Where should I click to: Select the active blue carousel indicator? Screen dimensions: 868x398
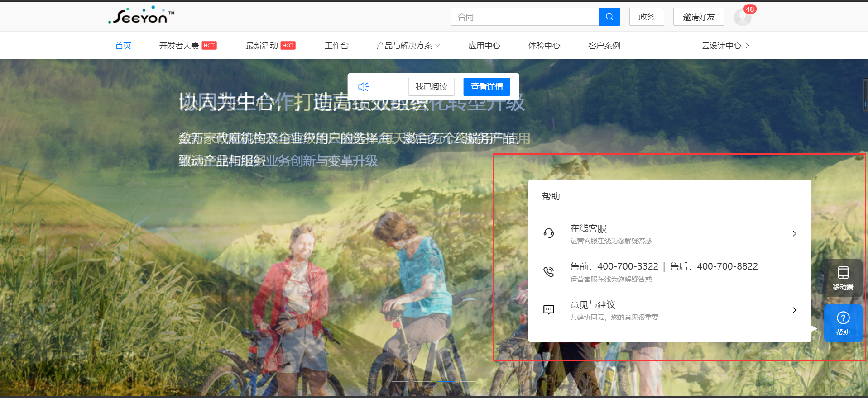click(445, 381)
